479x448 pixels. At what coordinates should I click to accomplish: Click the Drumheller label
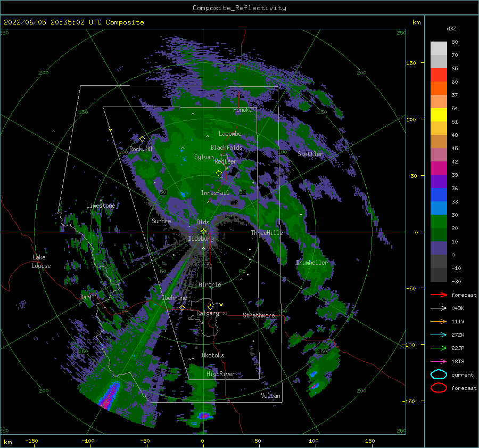(311, 263)
